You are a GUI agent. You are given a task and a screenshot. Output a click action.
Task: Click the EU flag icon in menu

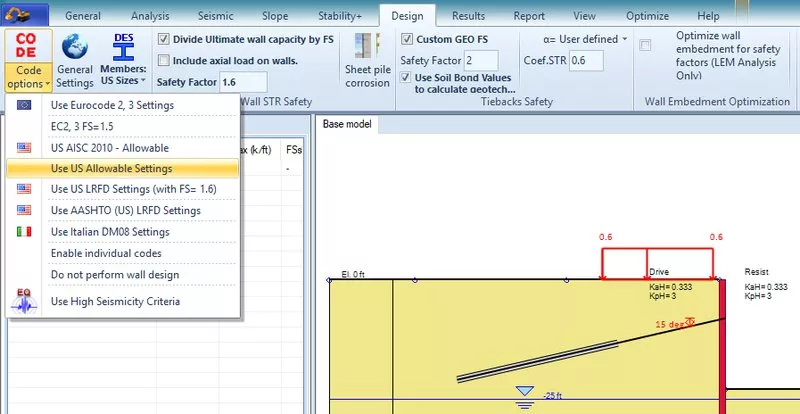tap(24, 105)
